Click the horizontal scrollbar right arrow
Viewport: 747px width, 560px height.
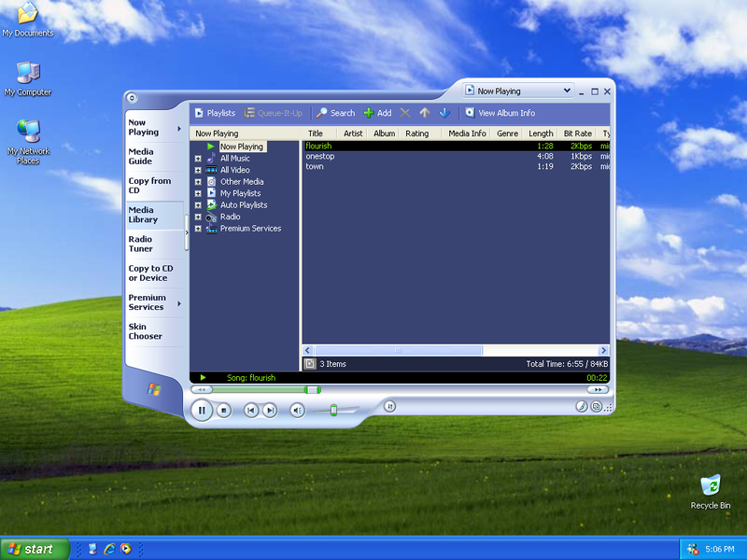tap(603, 351)
